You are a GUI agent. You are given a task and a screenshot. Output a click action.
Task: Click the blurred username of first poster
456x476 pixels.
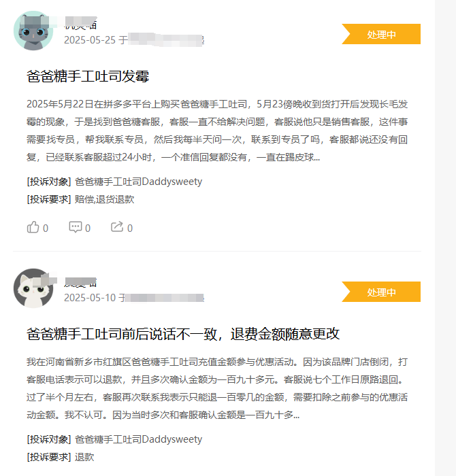tap(80, 23)
